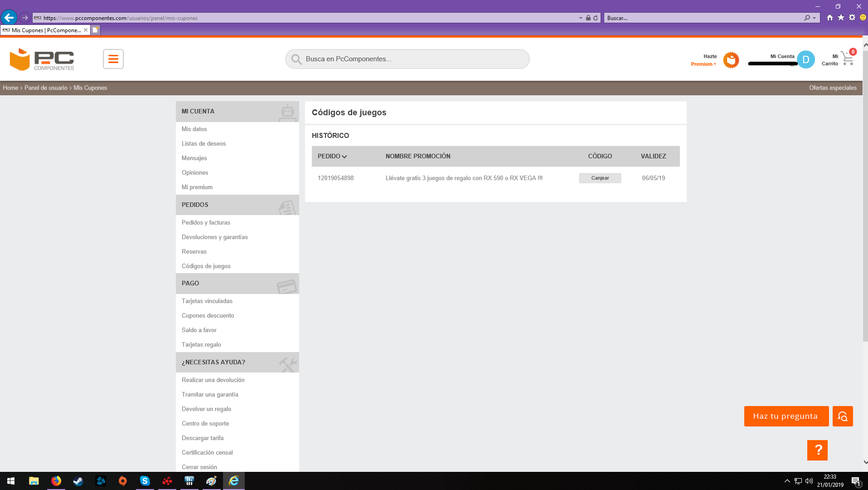
Task: Click the browser home icon
Action: pyautogui.click(x=830, y=18)
